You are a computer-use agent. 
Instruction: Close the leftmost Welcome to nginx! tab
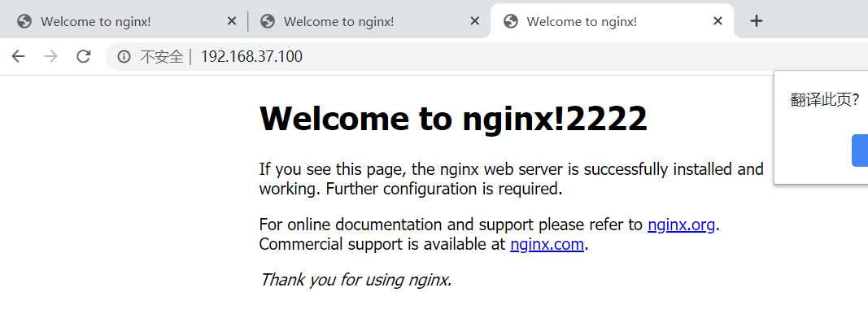pos(232,21)
